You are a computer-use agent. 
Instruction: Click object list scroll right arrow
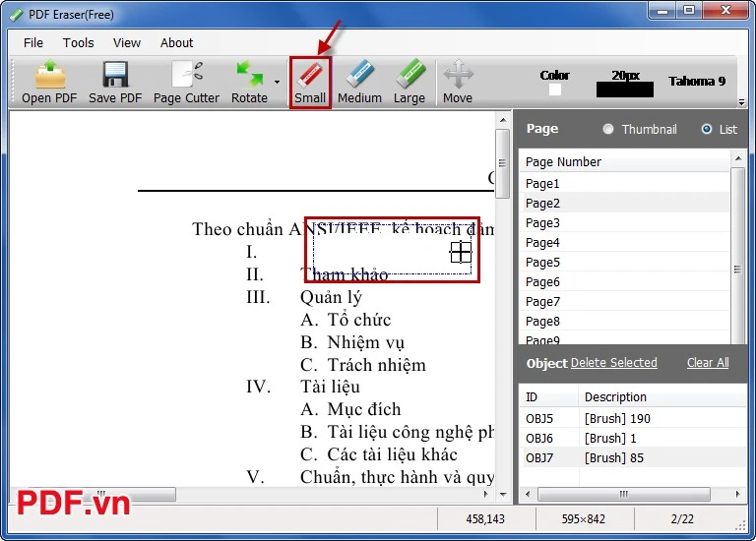pos(737,494)
